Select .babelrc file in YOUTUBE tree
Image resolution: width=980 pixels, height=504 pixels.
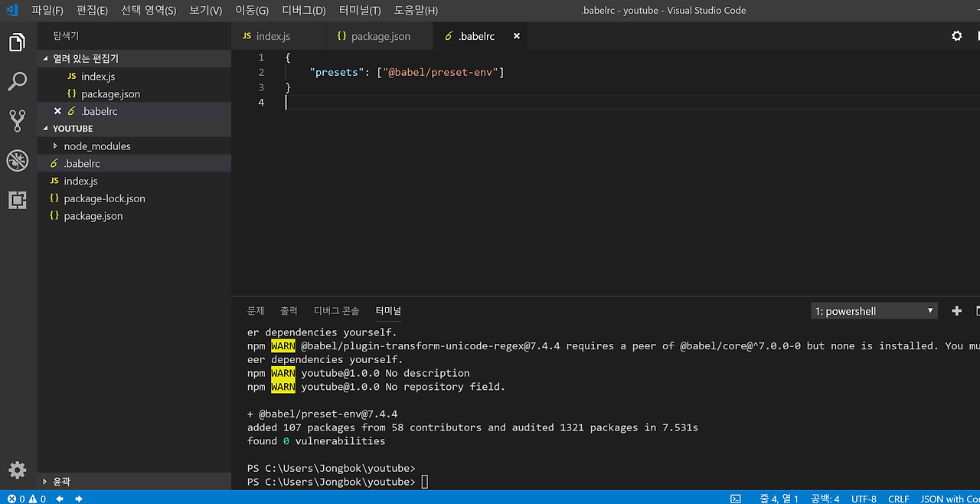[134, 164]
